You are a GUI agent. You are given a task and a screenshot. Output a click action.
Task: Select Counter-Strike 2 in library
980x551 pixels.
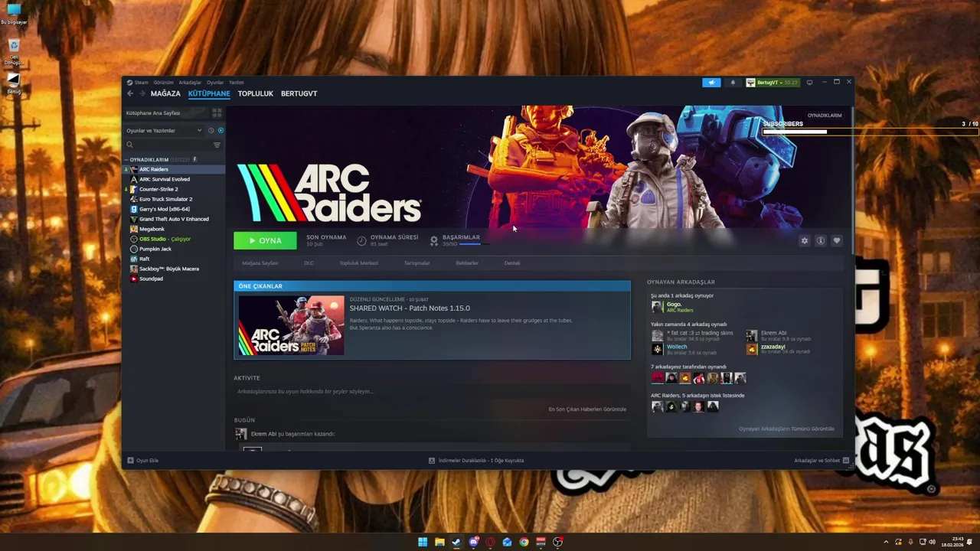tap(174, 189)
